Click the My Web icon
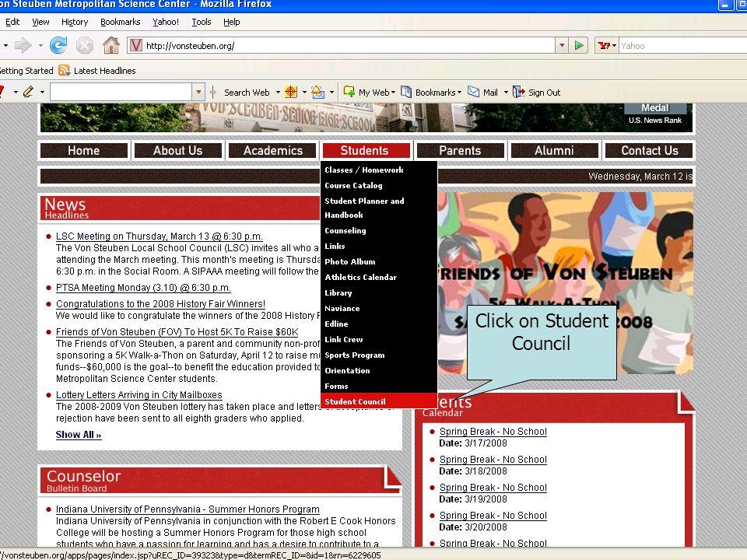This screenshot has height=560, width=747. click(349, 92)
